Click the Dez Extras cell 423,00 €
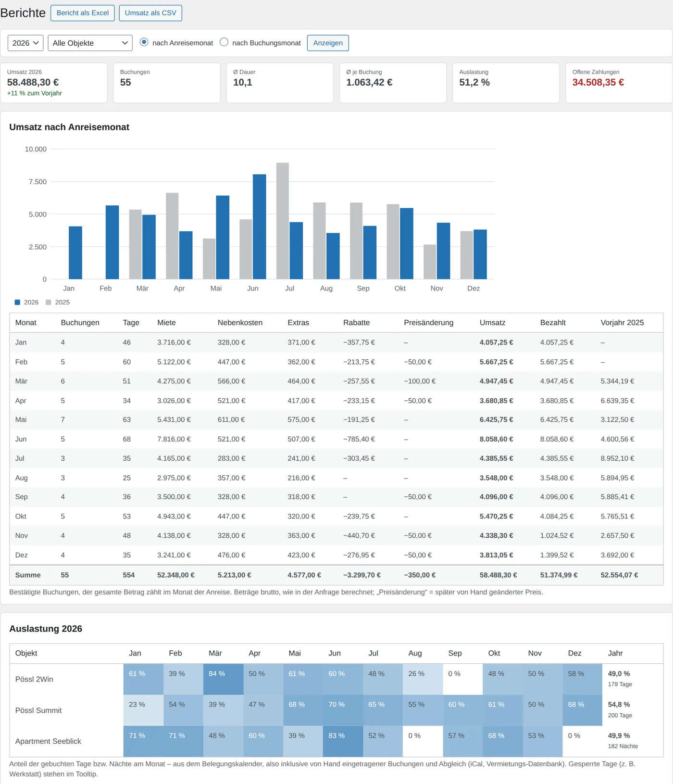 pyautogui.click(x=301, y=555)
